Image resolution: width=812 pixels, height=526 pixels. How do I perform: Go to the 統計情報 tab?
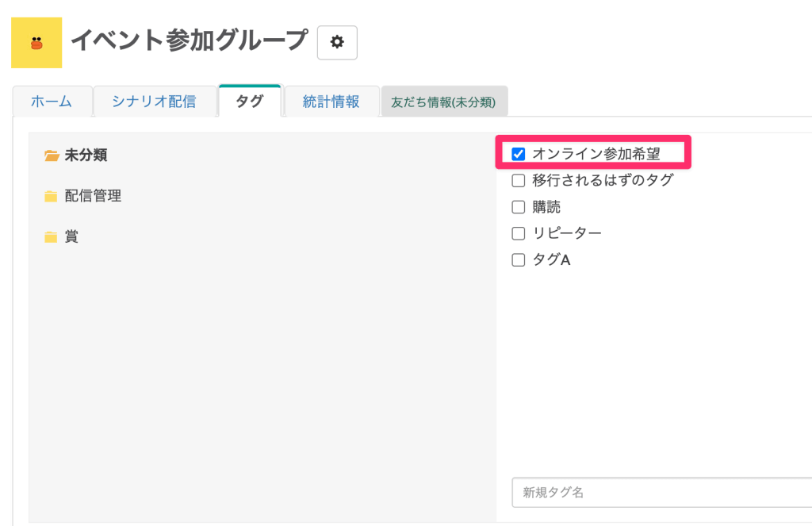pyautogui.click(x=331, y=102)
